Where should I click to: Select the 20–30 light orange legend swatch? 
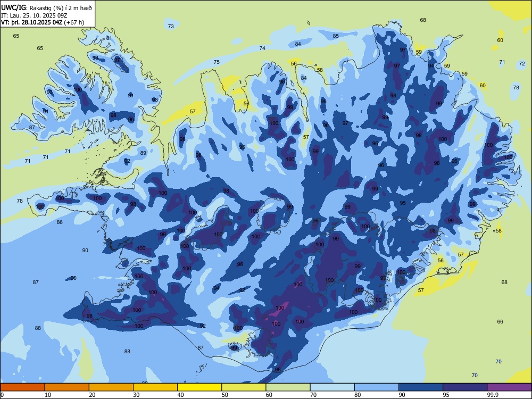111,387
